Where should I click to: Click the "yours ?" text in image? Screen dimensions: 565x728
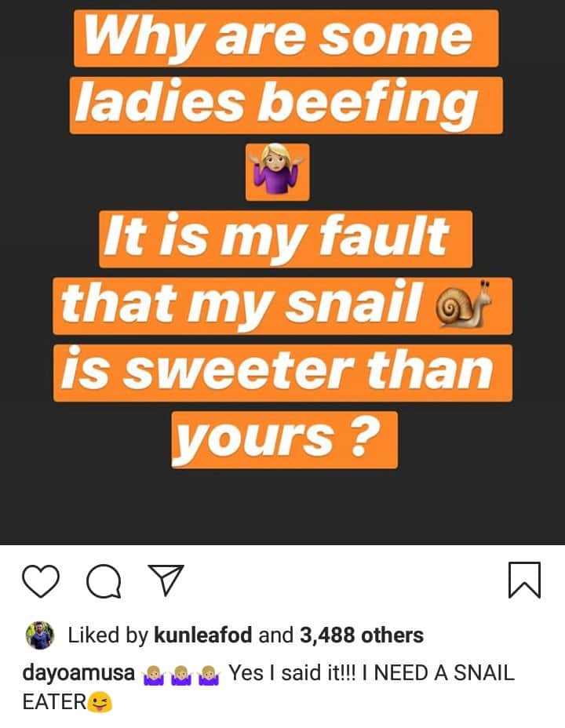click(284, 439)
